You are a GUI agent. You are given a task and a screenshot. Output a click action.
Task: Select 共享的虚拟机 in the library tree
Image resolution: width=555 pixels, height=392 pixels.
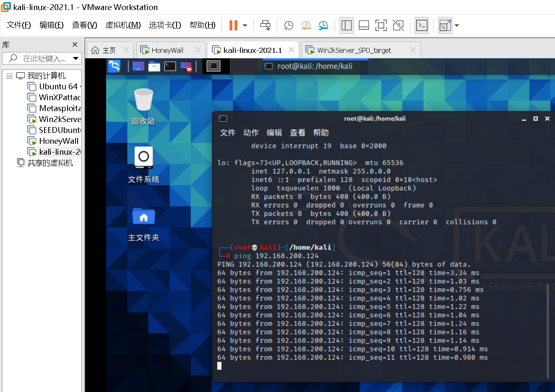50,163
